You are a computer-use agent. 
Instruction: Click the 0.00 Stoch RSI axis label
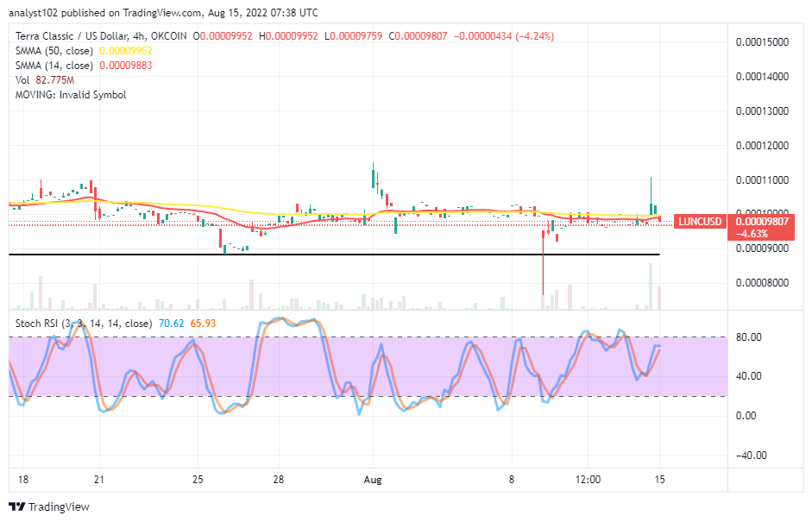click(746, 415)
